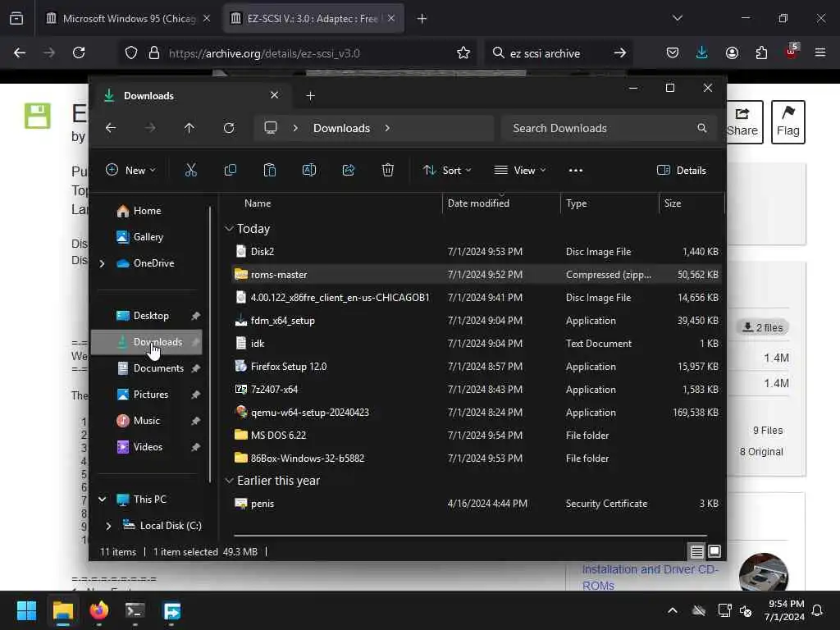Add a new File Explorer tab
Viewport: 840px width, 630px height.
(310, 96)
